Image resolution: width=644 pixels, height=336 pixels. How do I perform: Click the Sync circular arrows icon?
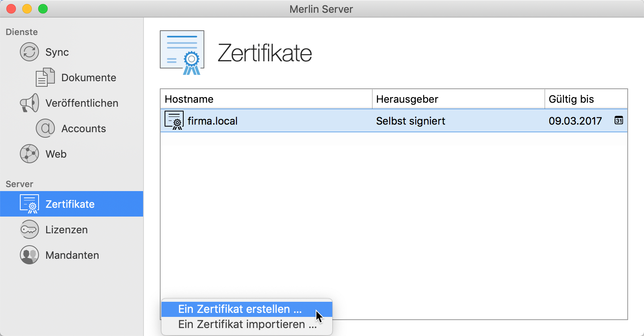[x=29, y=52]
